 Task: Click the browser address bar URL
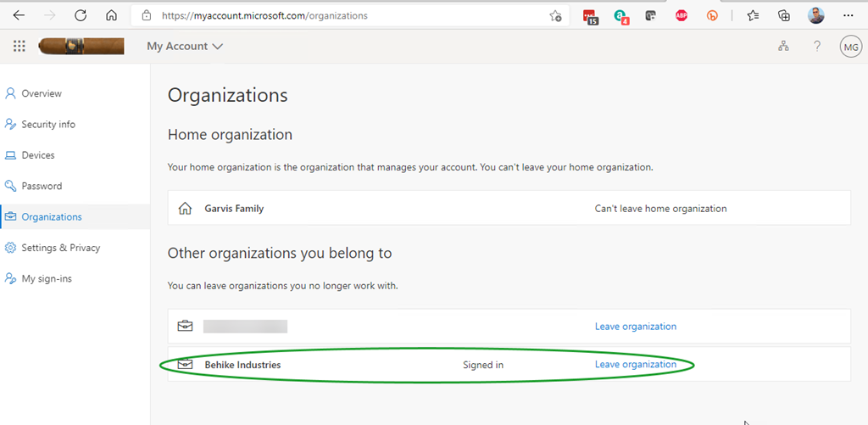[x=339, y=15]
